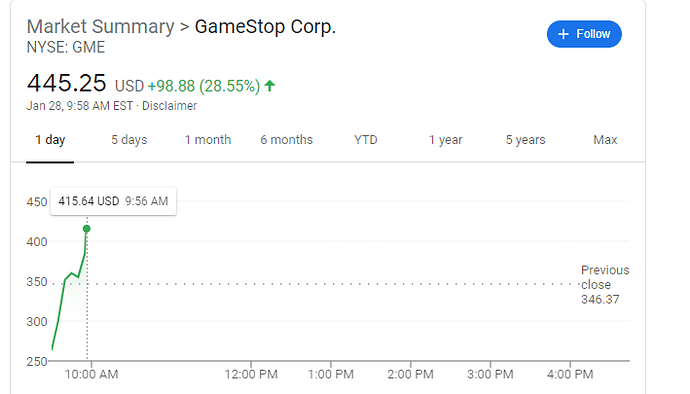Click the 10:00 AM axis marker
The width and height of the screenshot is (690, 394).
[x=92, y=374]
